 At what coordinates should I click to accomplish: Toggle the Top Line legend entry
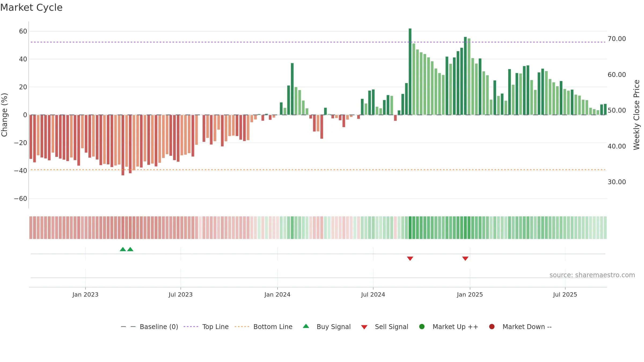click(206, 327)
